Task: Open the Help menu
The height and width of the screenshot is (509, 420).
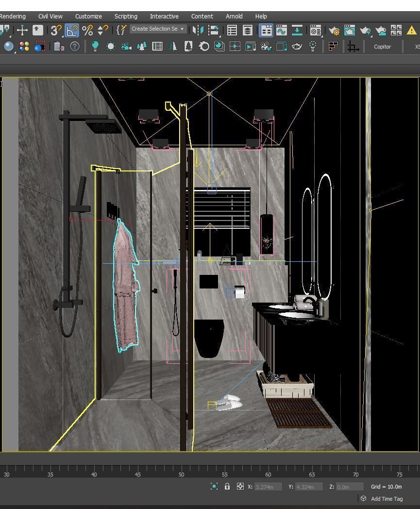Action: pyautogui.click(x=261, y=16)
